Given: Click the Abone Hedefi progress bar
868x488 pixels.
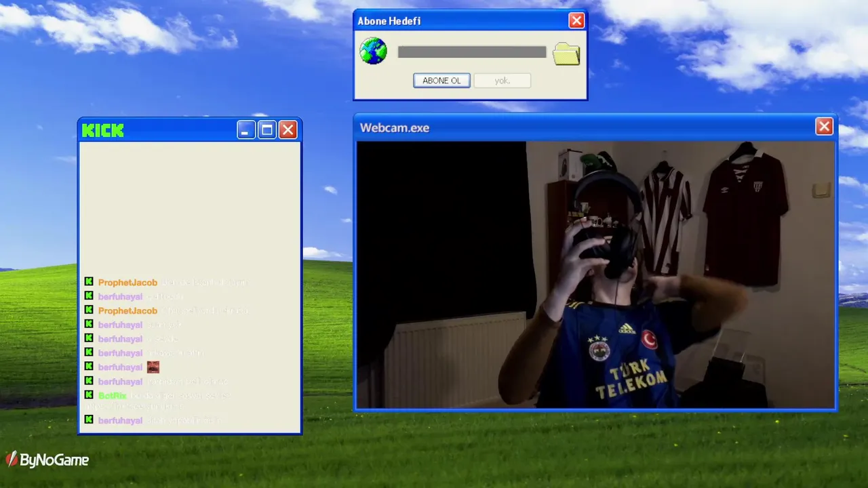Looking at the screenshot, I should 472,52.
